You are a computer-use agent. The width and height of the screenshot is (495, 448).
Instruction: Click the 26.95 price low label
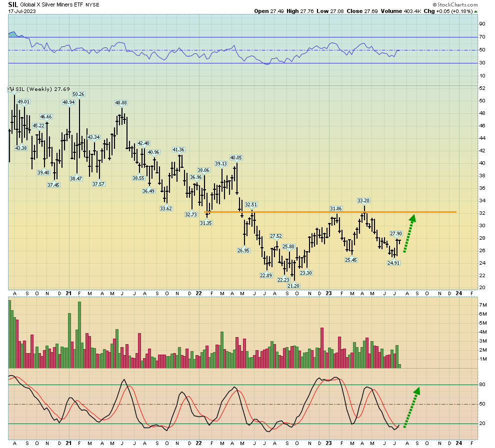(x=243, y=251)
